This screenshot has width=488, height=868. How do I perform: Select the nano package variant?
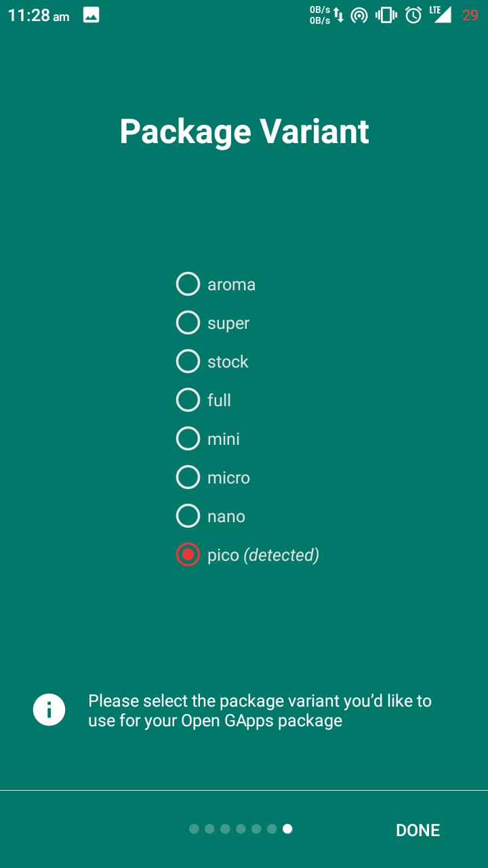[188, 516]
